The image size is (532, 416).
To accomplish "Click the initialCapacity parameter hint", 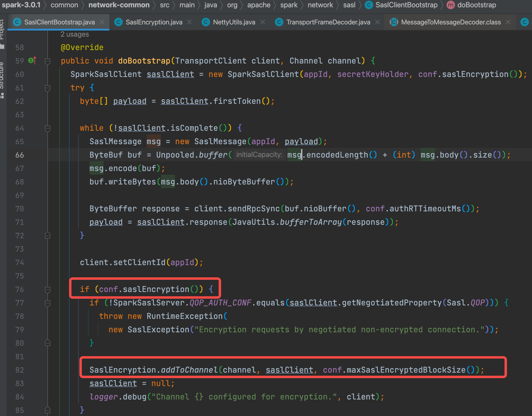I will point(259,155).
